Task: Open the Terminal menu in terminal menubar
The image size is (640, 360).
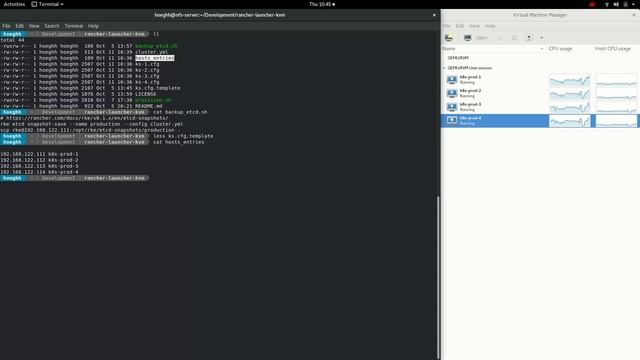Action: pyautogui.click(x=73, y=26)
